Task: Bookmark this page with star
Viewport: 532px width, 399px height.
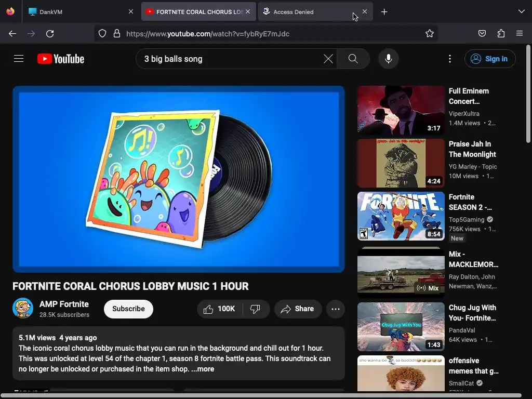Action: click(430, 34)
